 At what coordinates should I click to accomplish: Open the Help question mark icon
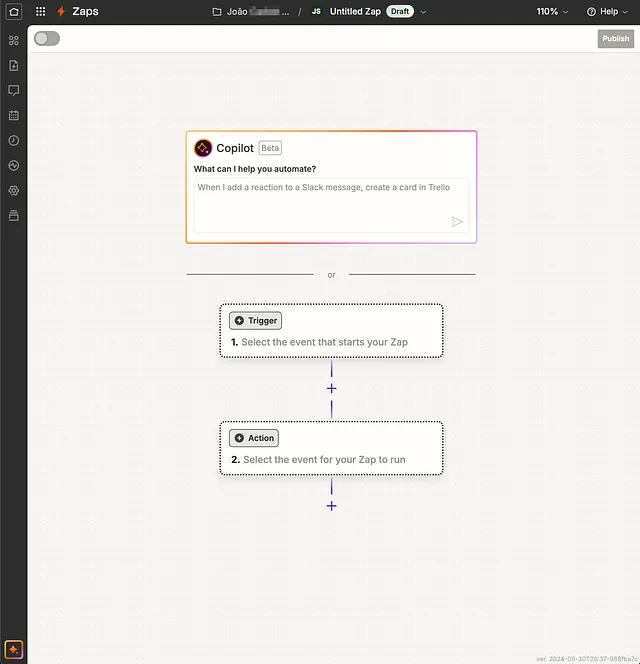[591, 12]
